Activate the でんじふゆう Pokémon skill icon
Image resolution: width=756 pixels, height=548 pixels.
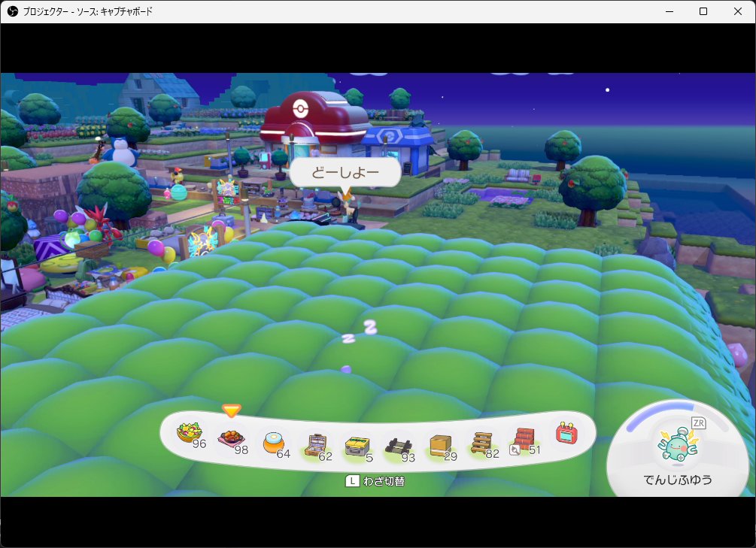pos(677,444)
